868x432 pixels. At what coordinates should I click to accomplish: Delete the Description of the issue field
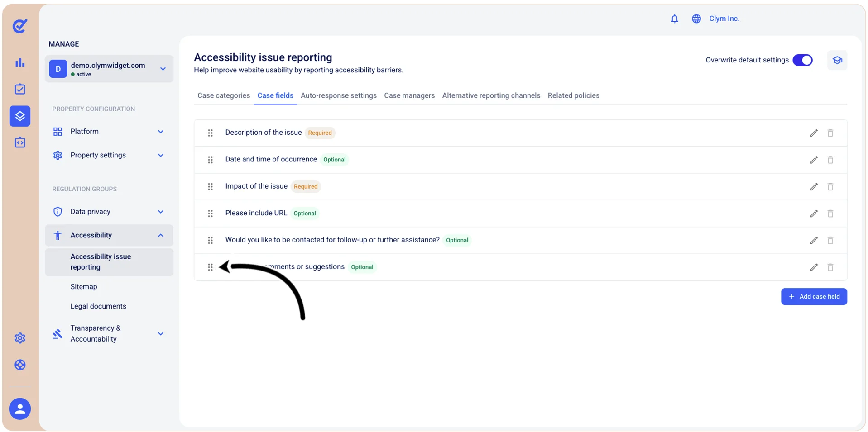coord(830,133)
